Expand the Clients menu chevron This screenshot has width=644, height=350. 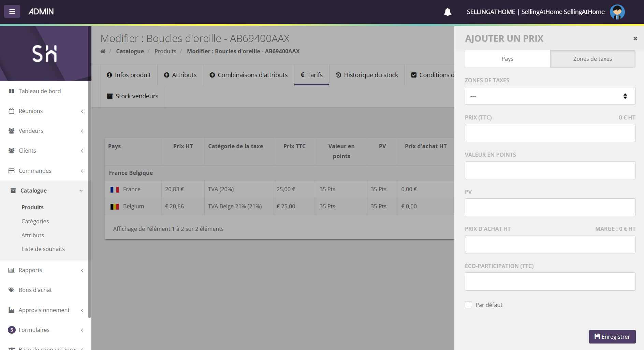click(82, 151)
